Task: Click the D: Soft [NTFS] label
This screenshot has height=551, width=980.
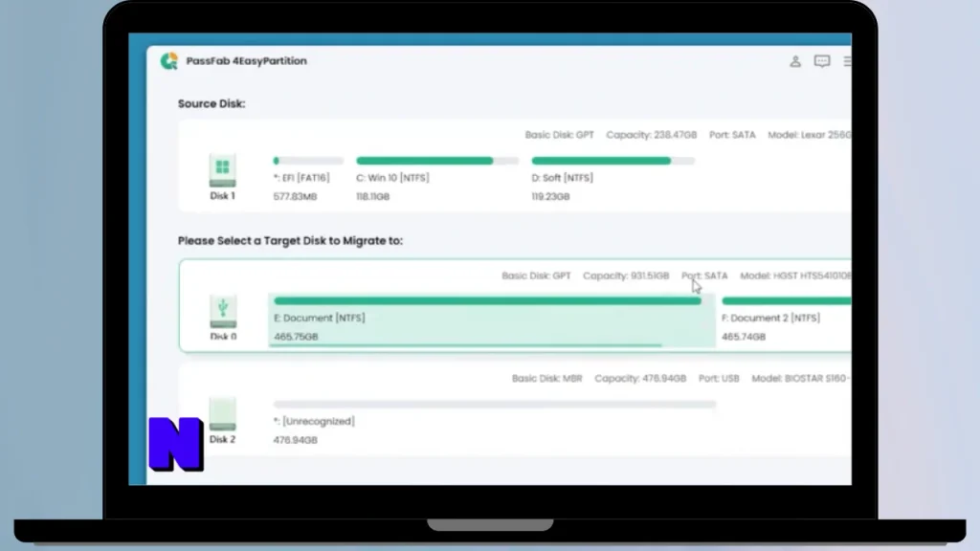Action: (563, 178)
